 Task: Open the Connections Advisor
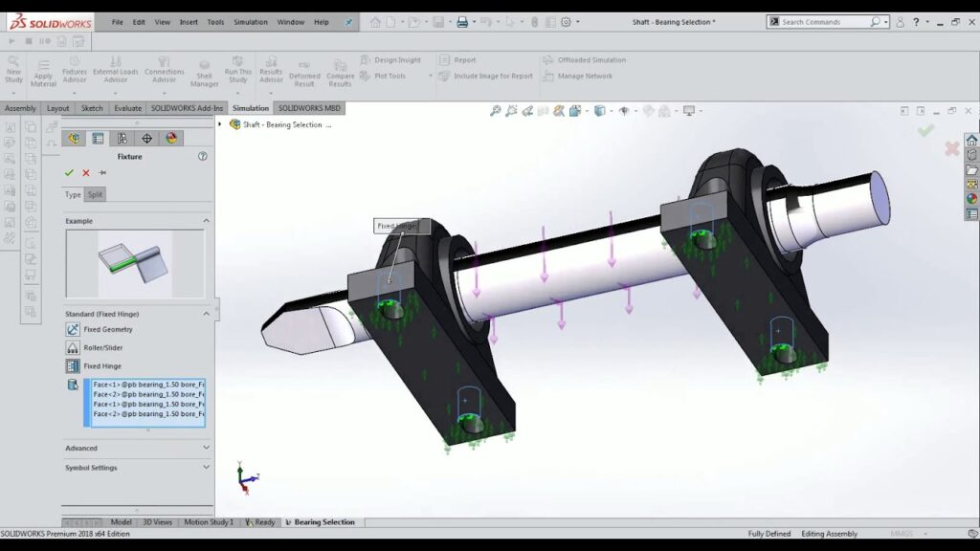pos(165,69)
